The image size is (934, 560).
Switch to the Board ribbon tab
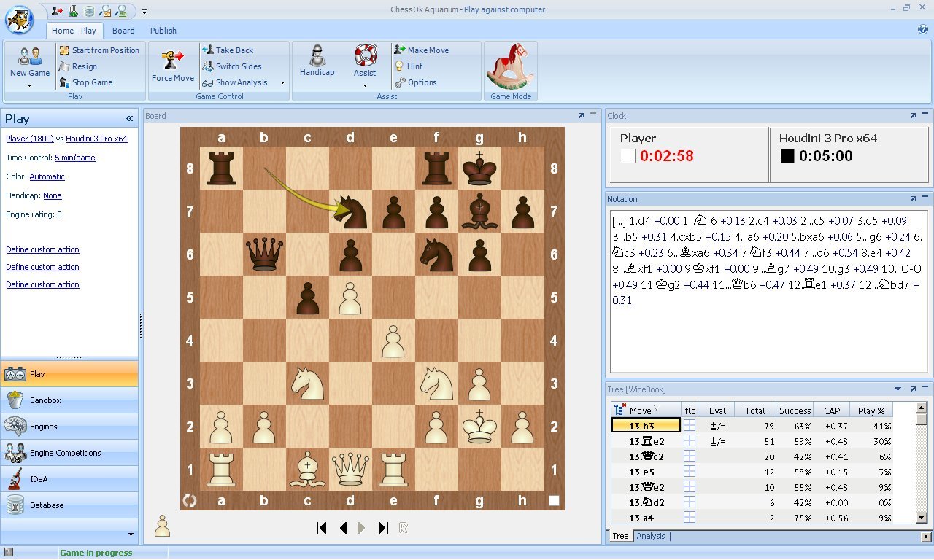[123, 31]
